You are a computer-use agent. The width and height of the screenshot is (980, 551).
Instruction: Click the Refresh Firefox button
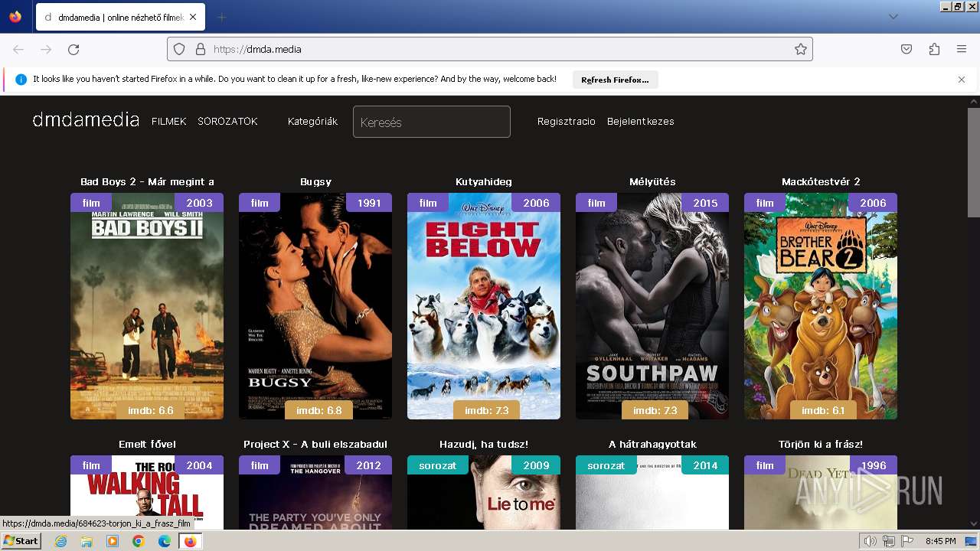[615, 80]
